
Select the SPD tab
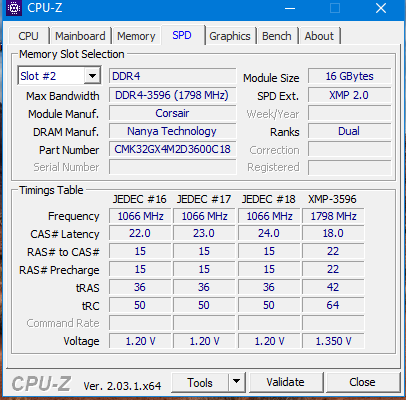point(182,35)
